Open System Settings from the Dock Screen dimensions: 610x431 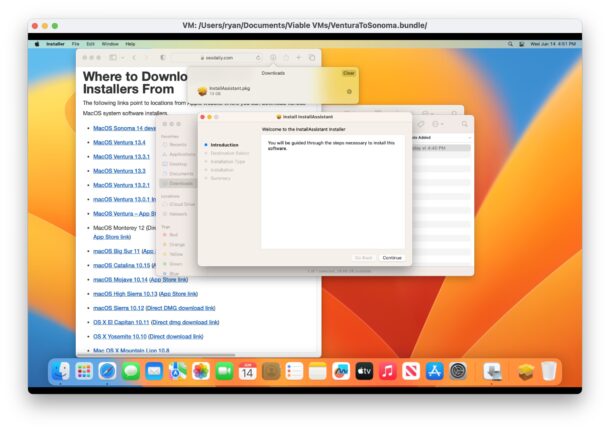(458, 371)
